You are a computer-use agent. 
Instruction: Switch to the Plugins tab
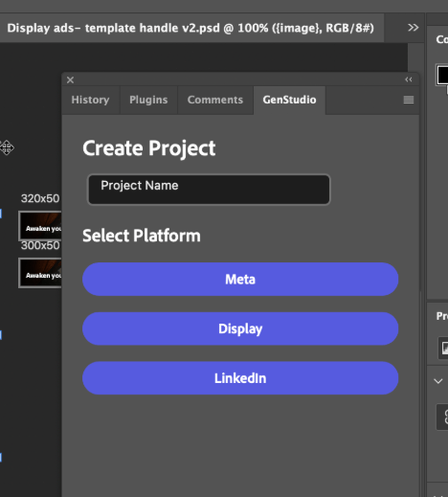[x=148, y=100]
